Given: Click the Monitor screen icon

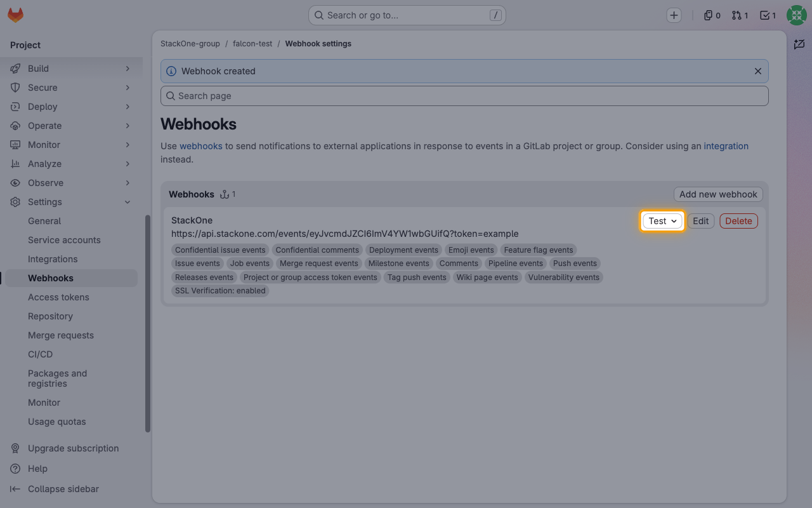Looking at the screenshot, I should click(x=15, y=145).
